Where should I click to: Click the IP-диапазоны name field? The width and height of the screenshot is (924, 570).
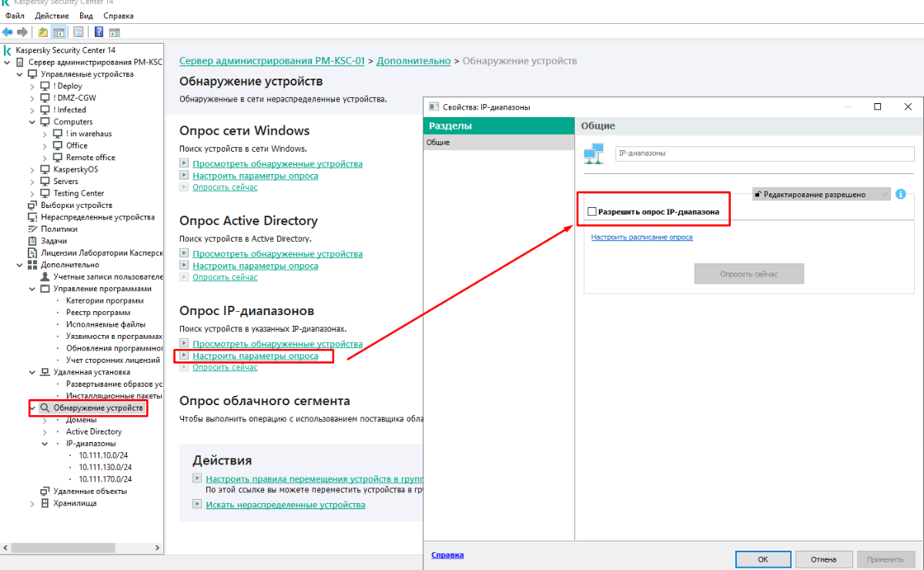tap(764, 153)
